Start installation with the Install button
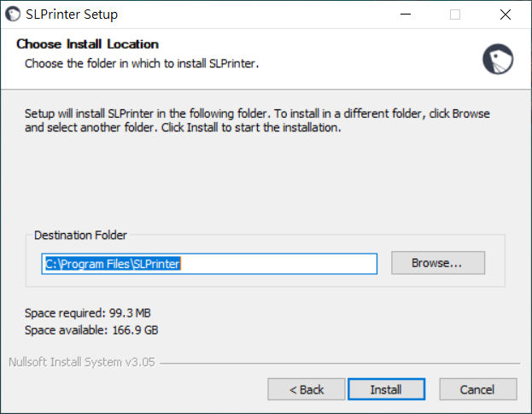Image resolution: width=532 pixels, height=414 pixels. pyautogui.click(x=387, y=389)
